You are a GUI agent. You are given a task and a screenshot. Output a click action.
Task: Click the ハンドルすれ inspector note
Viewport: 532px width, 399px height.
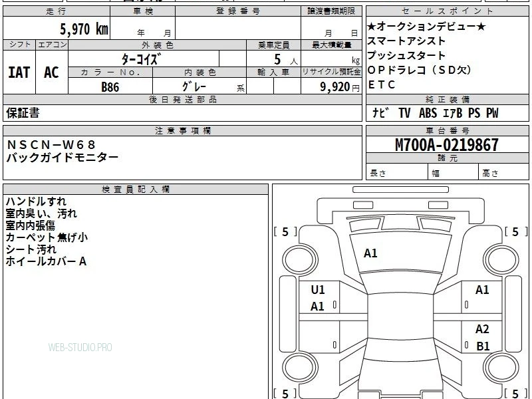36,201
